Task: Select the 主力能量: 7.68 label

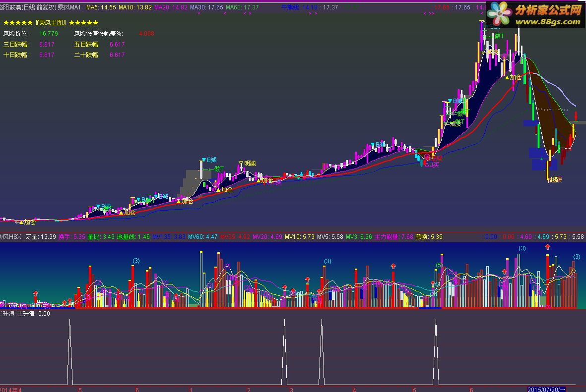Action: point(393,237)
